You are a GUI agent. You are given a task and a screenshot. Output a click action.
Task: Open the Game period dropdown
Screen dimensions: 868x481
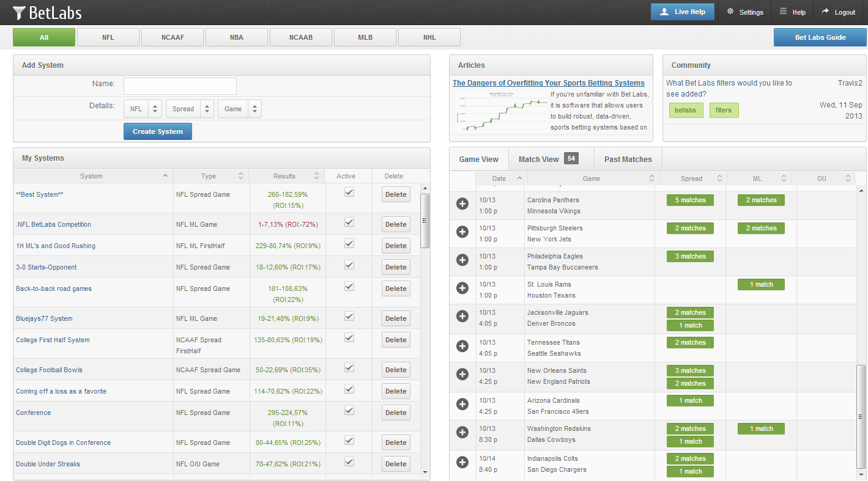pos(239,109)
